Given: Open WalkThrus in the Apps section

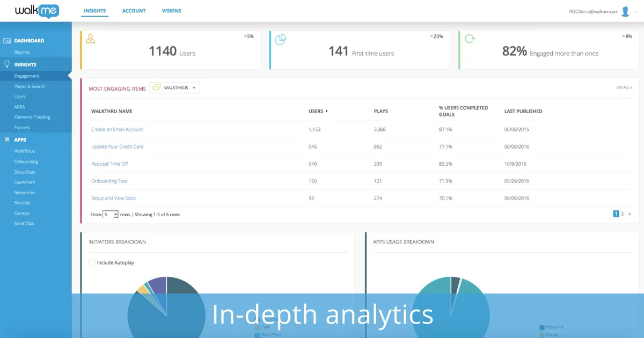Looking at the screenshot, I should click(24, 151).
